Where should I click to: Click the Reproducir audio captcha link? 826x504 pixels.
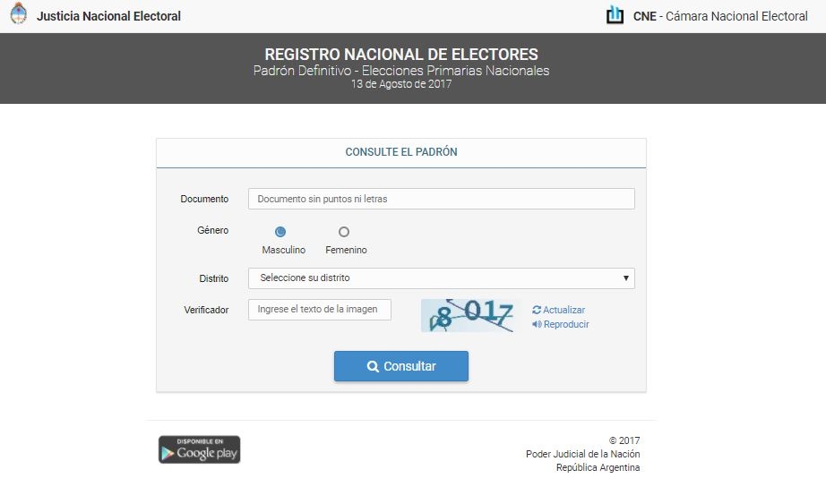coord(566,324)
